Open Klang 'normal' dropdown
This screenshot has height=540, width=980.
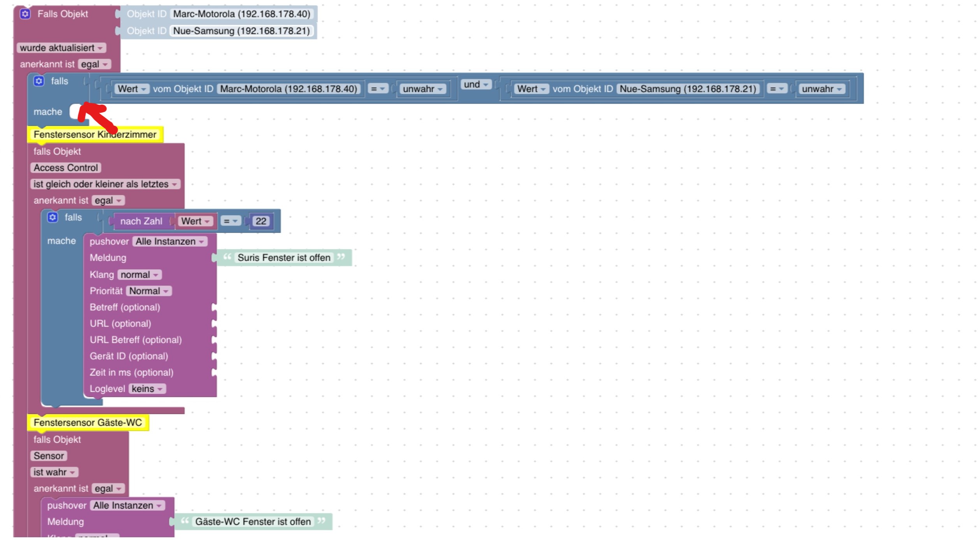(139, 275)
